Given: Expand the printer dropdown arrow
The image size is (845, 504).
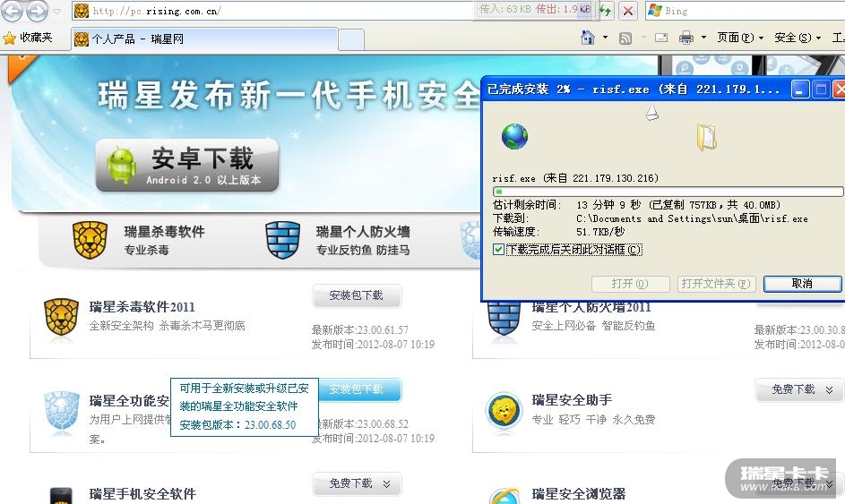Looking at the screenshot, I should pos(703,38).
